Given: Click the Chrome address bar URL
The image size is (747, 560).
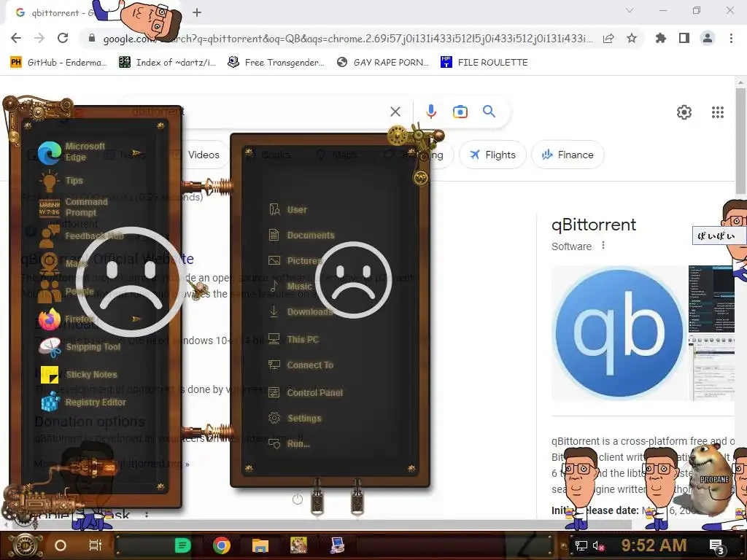Looking at the screenshot, I should coord(348,39).
